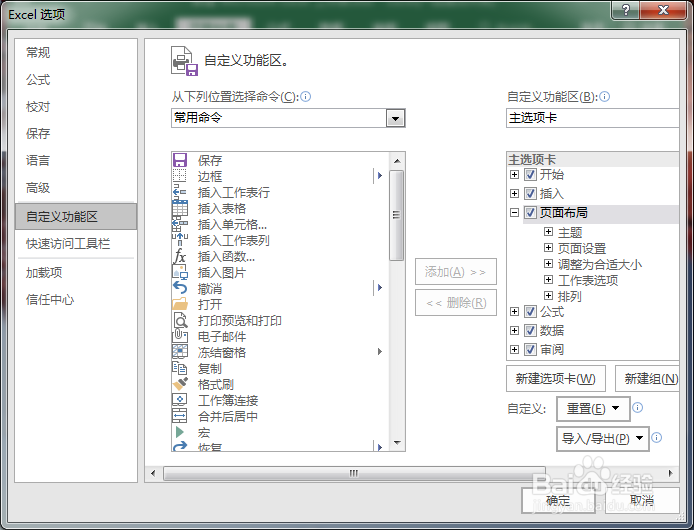Uncheck the 页面布局 tab checkbox
The height and width of the screenshot is (530, 694).
[x=530, y=213]
